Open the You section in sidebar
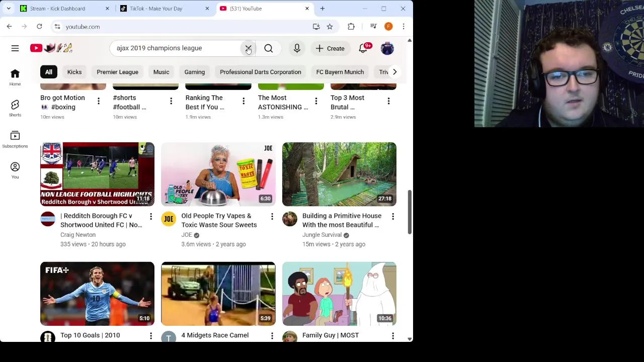The width and height of the screenshot is (644, 362). (15, 170)
